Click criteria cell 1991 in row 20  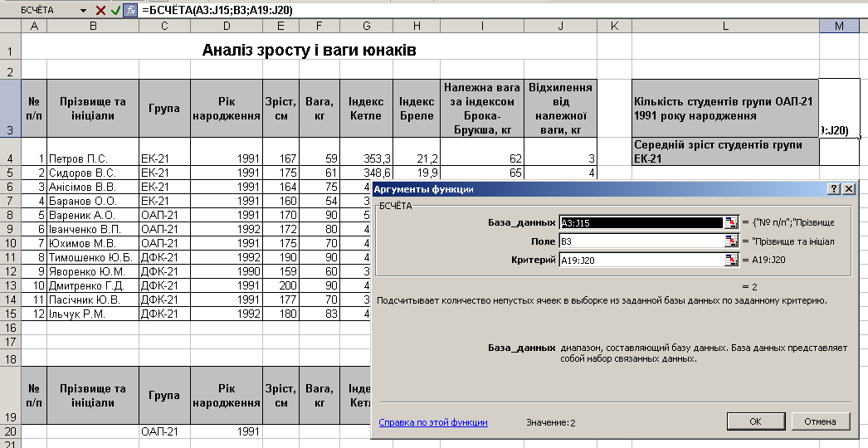click(x=227, y=431)
